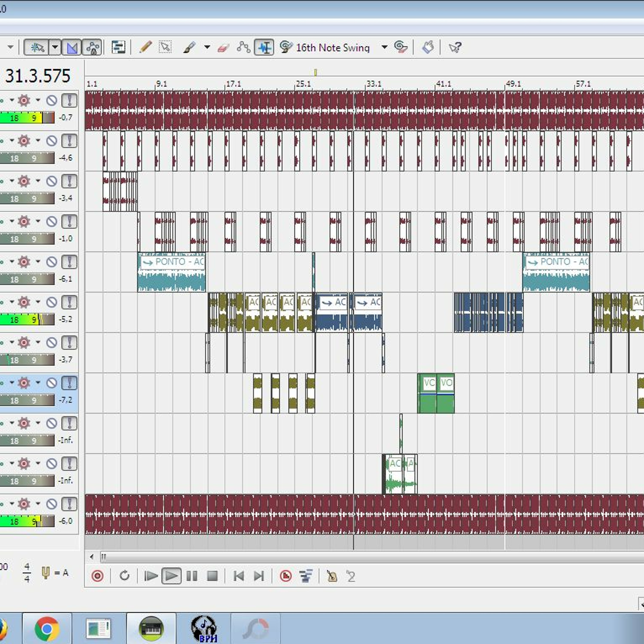Open the snapping options dropdown arrow
Image resolution: width=644 pixels, height=644 pixels.
coord(55,47)
